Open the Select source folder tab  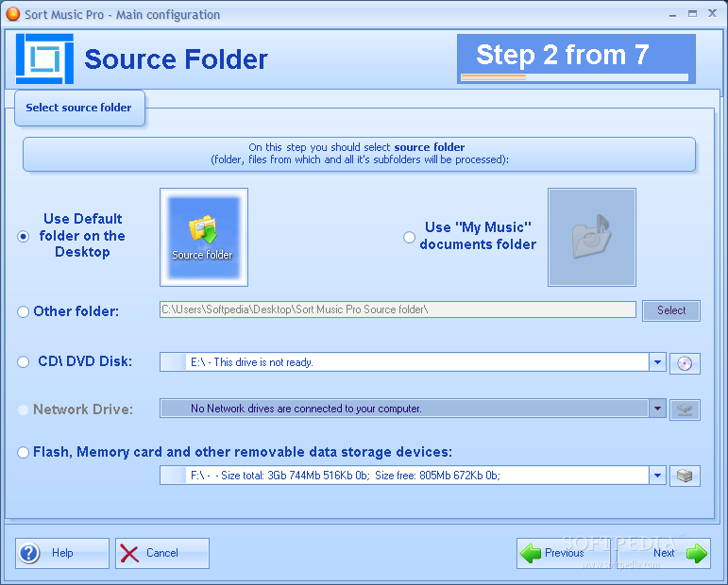click(x=79, y=109)
